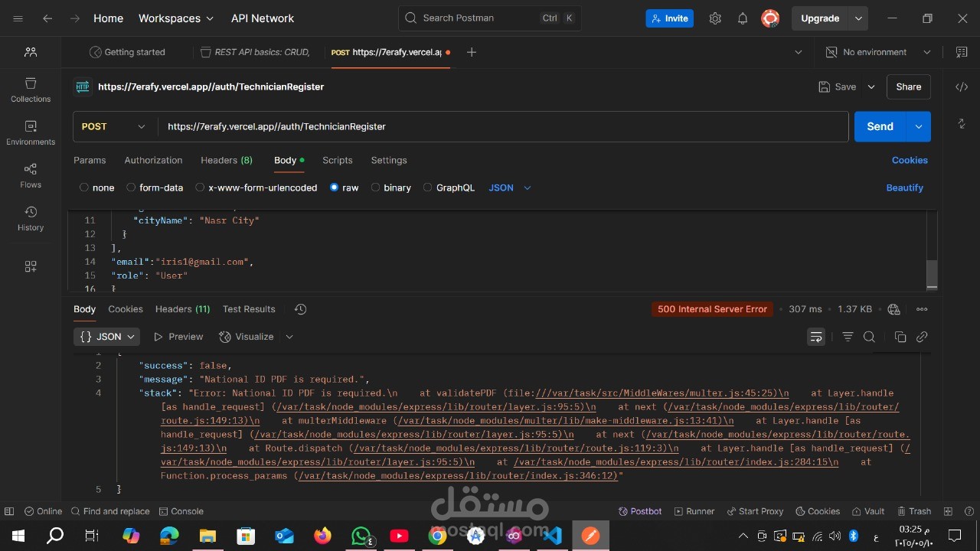Open the History sidebar panel
Viewport: 980px width, 551px height.
pyautogui.click(x=31, y=219)
